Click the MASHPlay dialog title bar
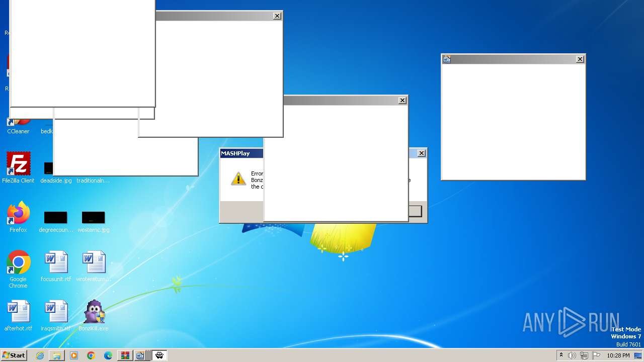This screenshot has height=362, width=644. 242,153
